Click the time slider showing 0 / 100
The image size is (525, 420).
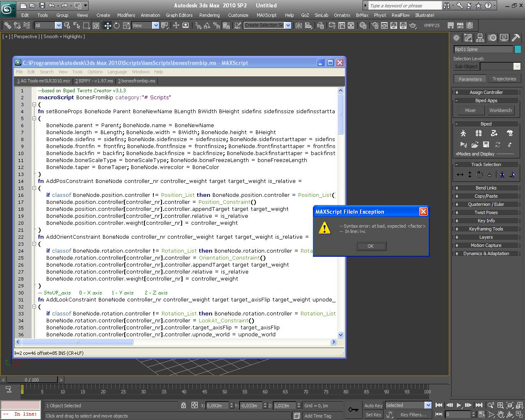(x=32, y=380)
